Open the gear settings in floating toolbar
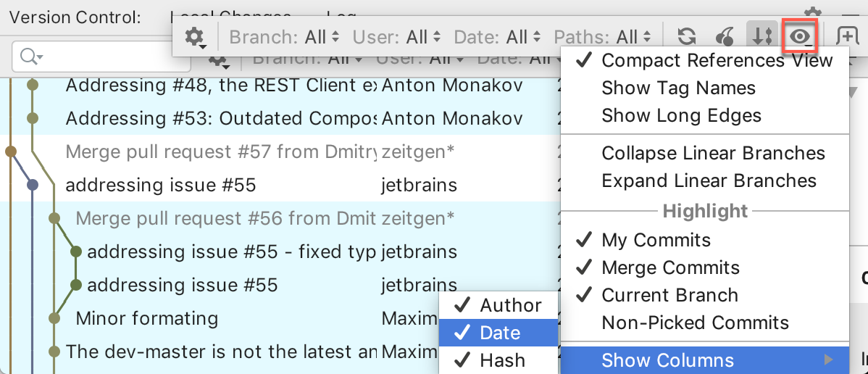 pos(196,37)
